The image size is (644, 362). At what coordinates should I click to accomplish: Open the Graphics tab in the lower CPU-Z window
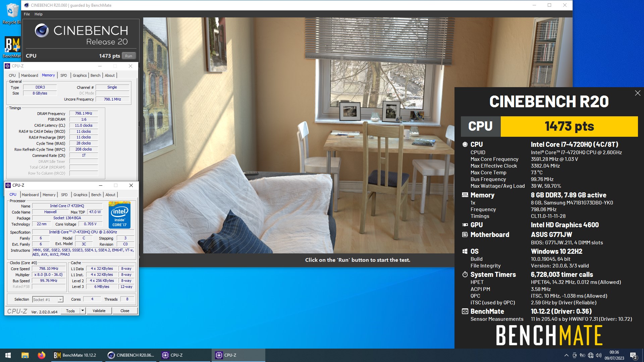click(x=80, y=195)
